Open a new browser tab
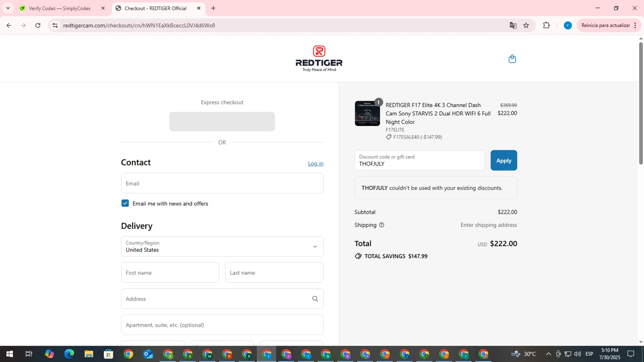 (213, 8)
